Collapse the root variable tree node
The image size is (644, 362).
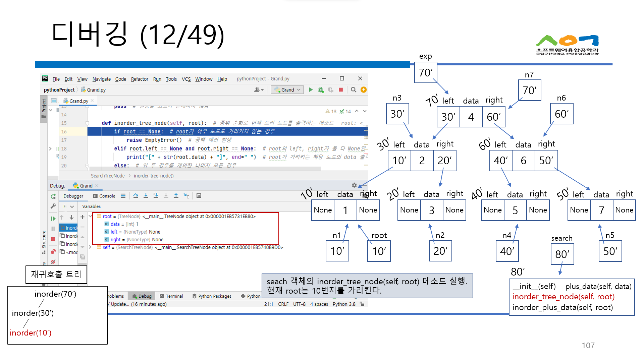click(x=90, y=216)
